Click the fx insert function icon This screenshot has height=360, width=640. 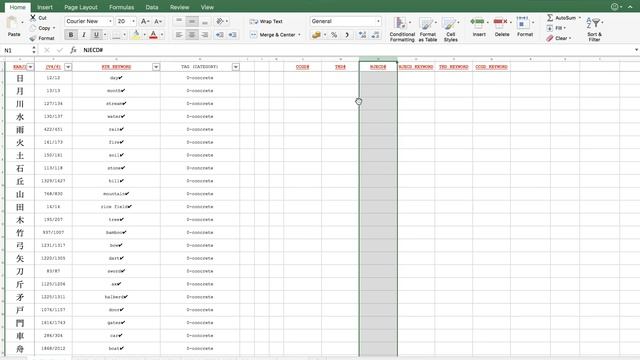tap(73, 50)
